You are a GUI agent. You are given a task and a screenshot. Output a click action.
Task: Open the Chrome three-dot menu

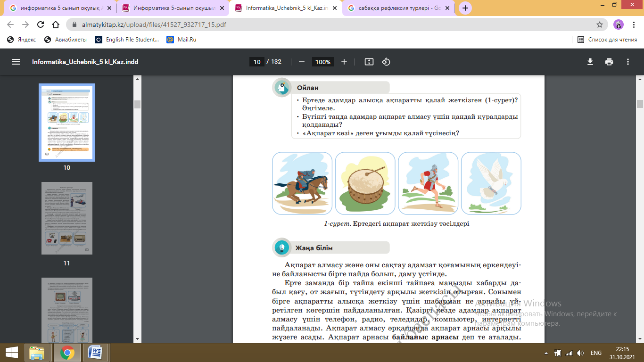(634, 25)
